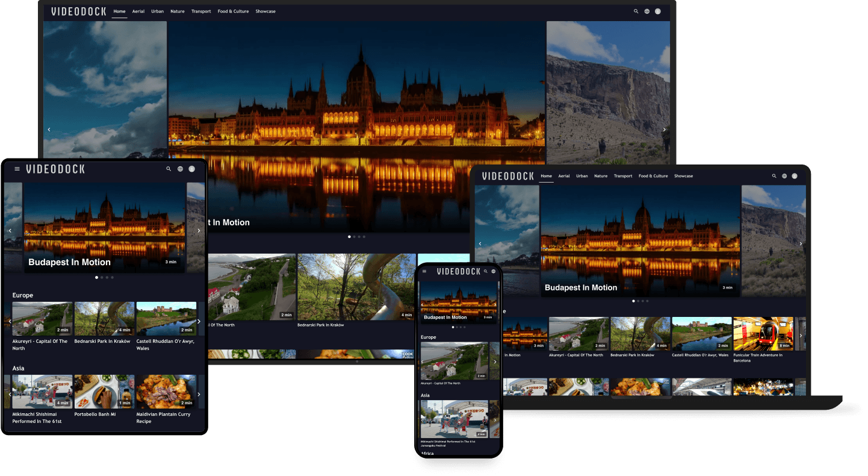
Task: Open Food & Culture in the laptop navigation
Action: 653,176
